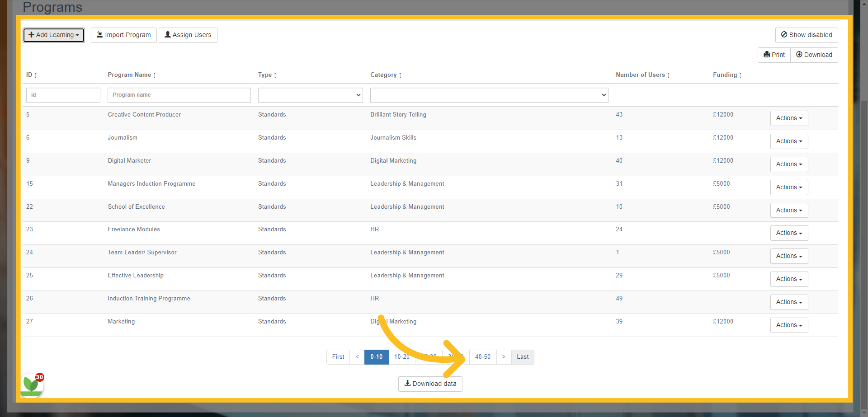
Task: Toggle Show disabled programs
Action: tap(807, 35)
